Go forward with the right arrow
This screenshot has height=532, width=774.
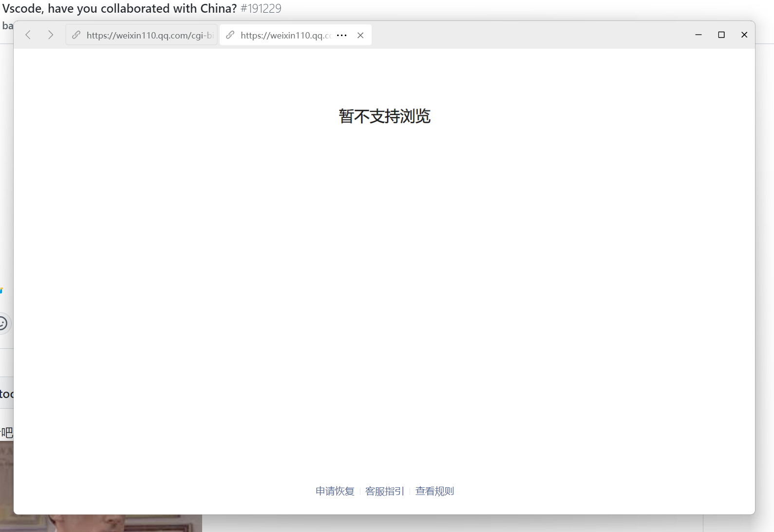tap(51, 35)
